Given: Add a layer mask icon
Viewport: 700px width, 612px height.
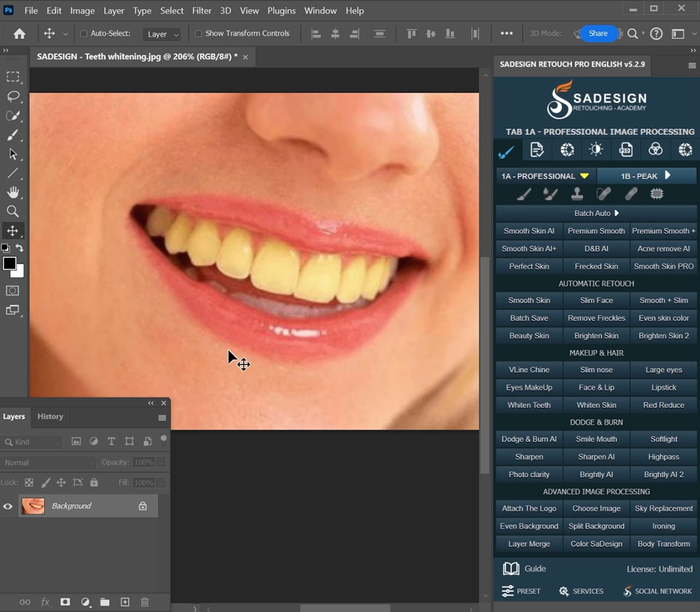Looking at the screenshot, I should click(x=65, y=602).
